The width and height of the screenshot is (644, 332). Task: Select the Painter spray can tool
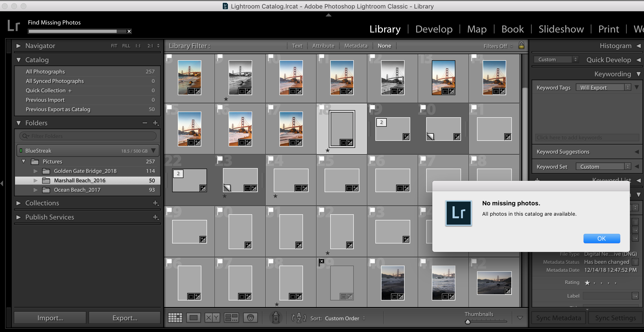(x=276, y=317)
